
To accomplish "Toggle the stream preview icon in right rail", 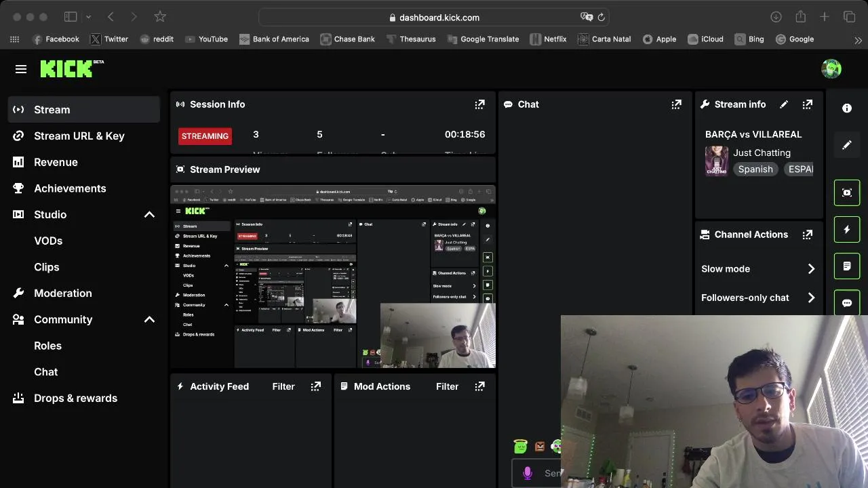I will click(847, 192).
